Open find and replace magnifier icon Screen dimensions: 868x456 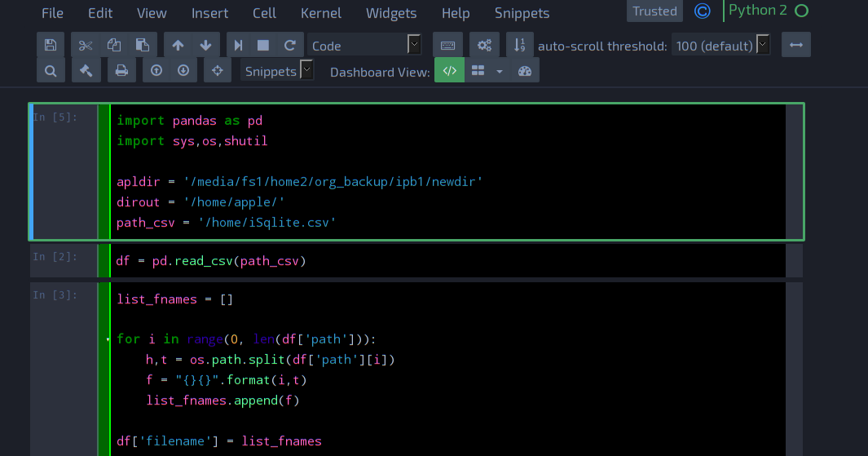coord(51,71)
